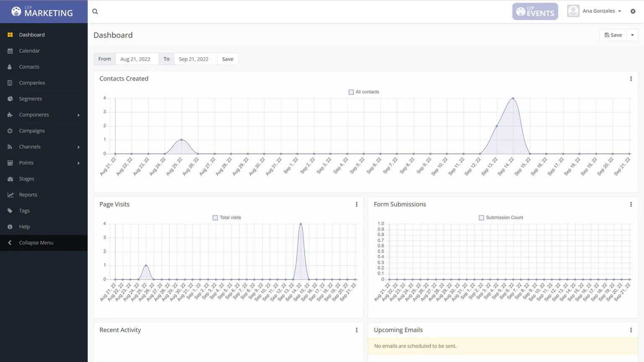Click the From date input field
The width and height of the screenshot is (644, 362).
[137, 59]
